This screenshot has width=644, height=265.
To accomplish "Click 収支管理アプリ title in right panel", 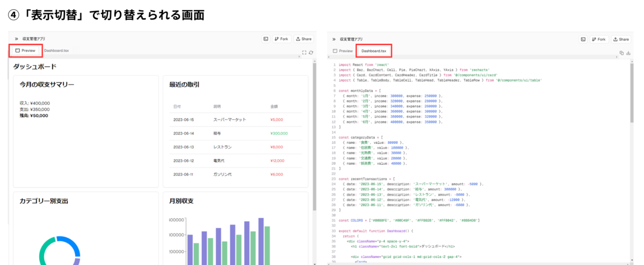I will tap(351, 39).
